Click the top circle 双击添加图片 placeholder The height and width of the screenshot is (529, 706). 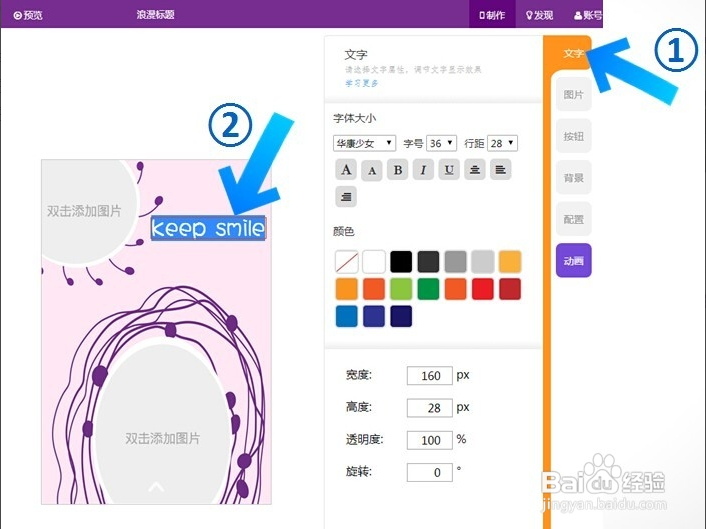click(x=85, y=211)
